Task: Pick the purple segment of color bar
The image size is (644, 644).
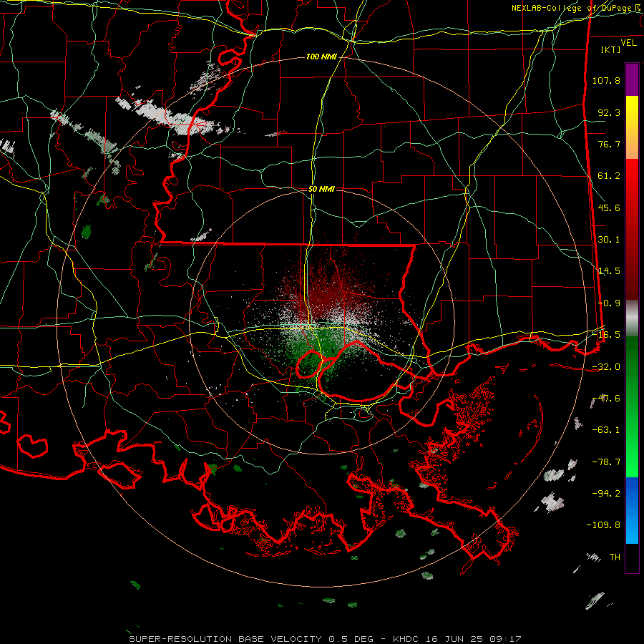Action: 632,79
